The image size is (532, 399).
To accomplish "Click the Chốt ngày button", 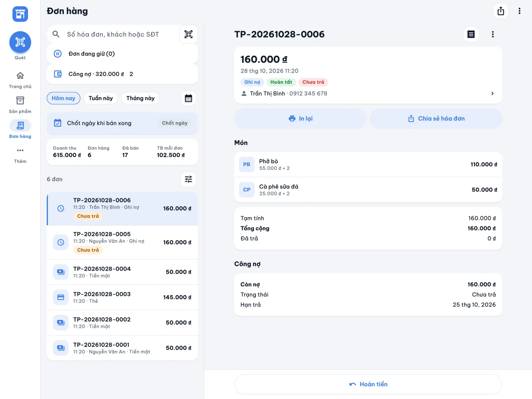I will point(175,123).
